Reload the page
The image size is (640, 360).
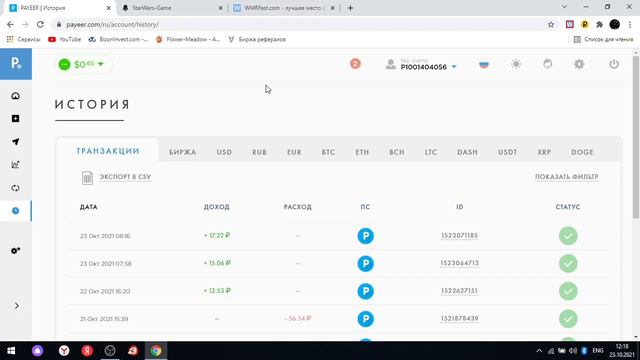[x=40, y=24]
